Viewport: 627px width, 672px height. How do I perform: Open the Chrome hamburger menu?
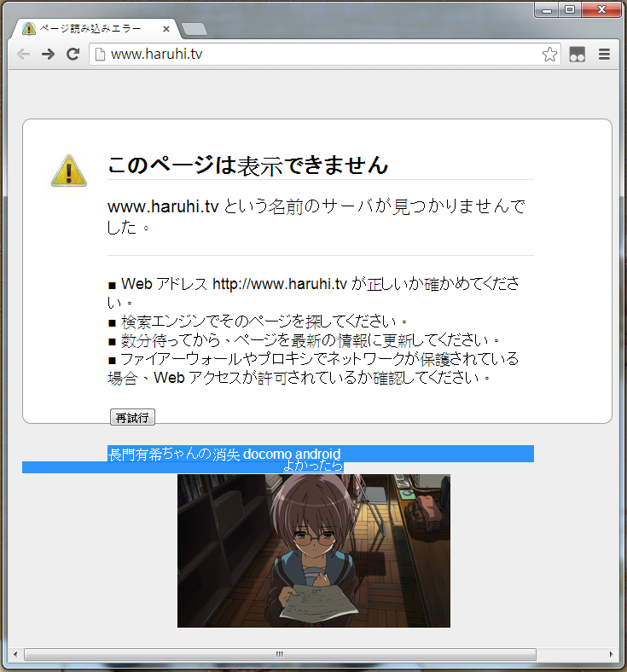point(604,55)
